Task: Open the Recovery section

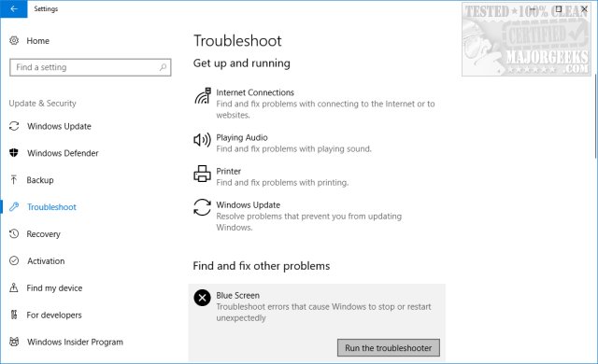Action: (43, 234)
